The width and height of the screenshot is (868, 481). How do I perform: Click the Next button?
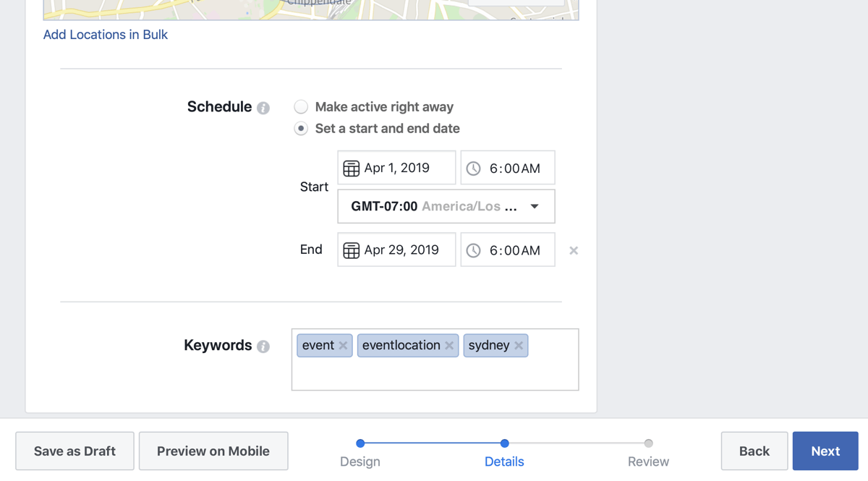(825, 451)
